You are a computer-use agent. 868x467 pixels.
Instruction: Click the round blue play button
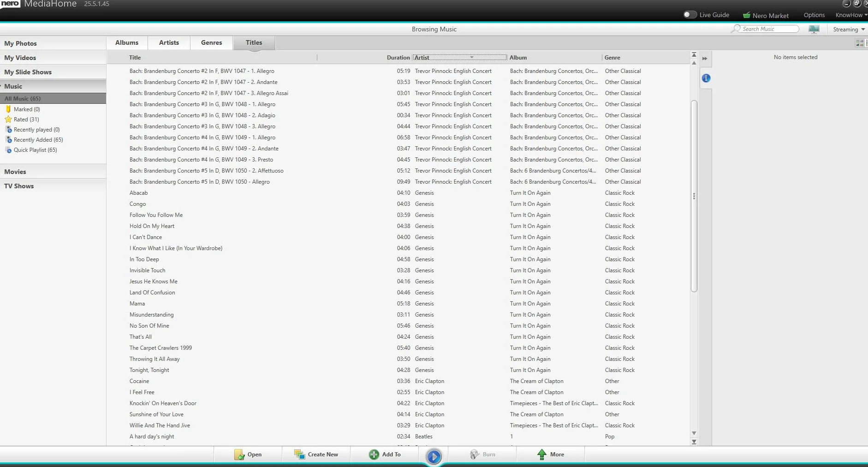point(434,456)
